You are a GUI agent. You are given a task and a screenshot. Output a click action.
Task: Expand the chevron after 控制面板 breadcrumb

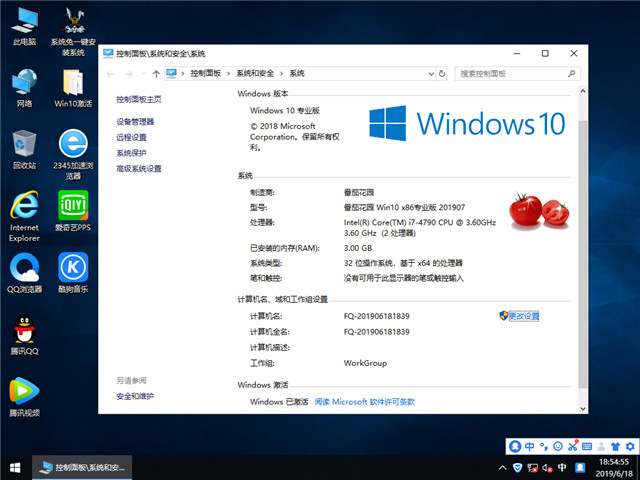229,73
